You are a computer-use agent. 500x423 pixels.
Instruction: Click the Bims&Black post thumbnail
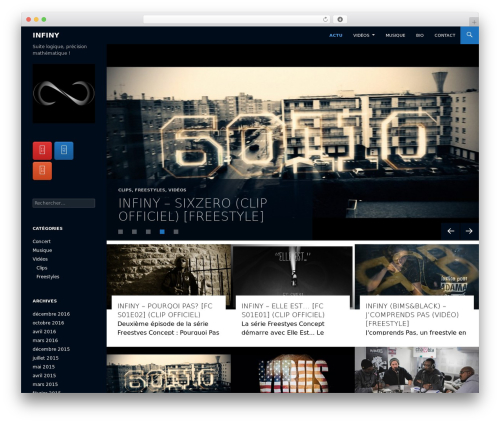pyautogui.click(x=417, y=270)
